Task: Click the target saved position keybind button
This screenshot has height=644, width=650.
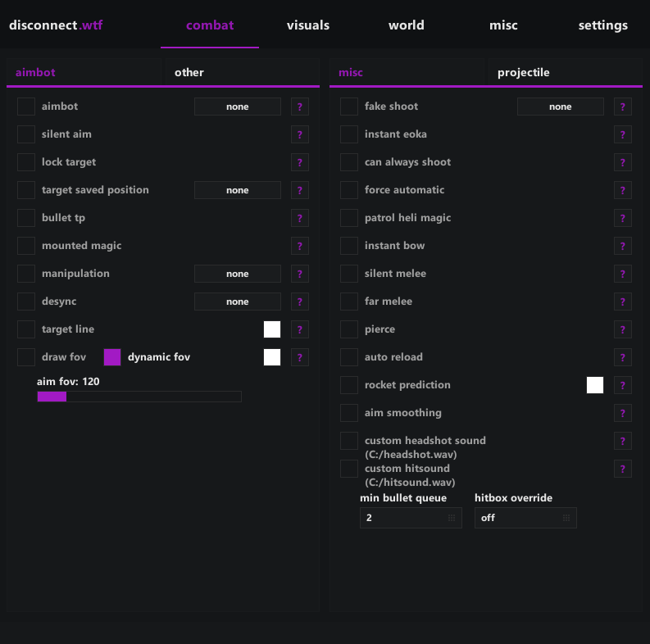Action: (x=238, y=190)
